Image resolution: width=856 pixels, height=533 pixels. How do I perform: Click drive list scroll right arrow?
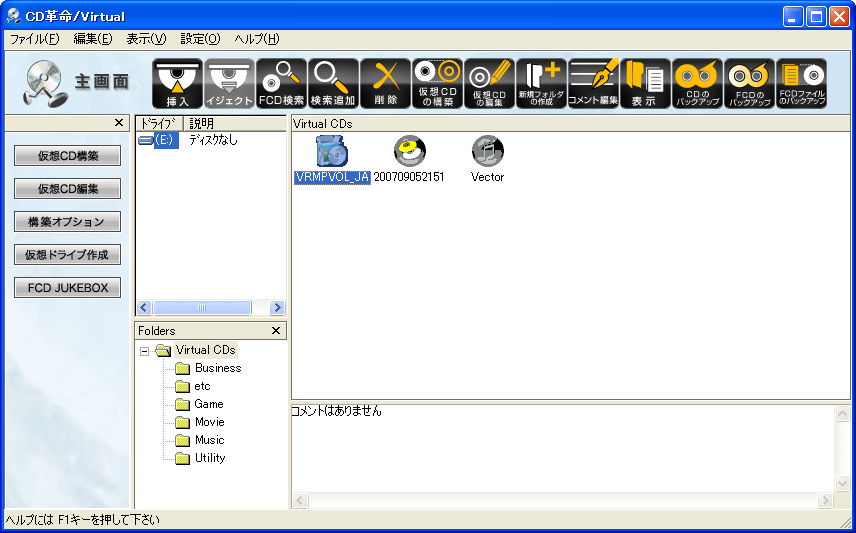pyautogui.click(x=277, y=307)
